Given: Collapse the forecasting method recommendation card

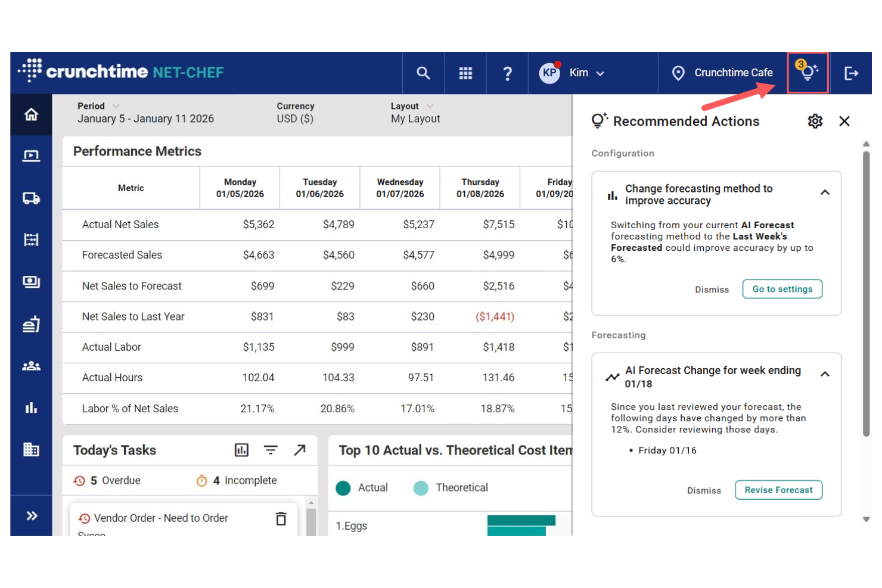Looking at the screenshot, I should tap(825, 192).
